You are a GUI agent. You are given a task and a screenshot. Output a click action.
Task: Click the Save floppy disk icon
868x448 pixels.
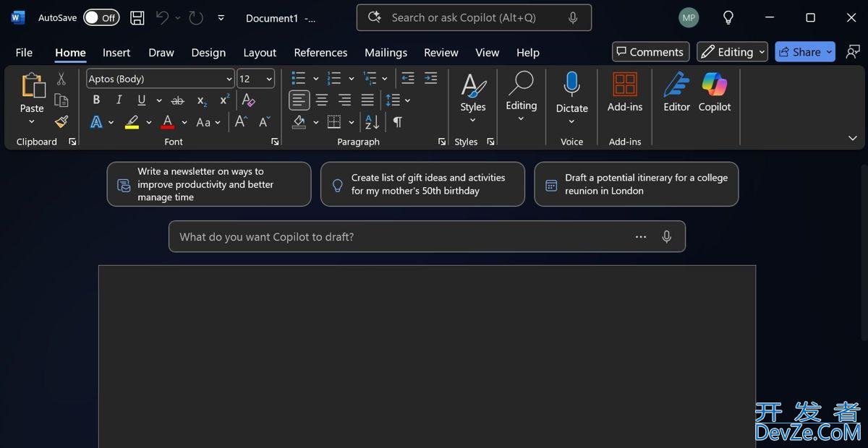pos(137,18)
